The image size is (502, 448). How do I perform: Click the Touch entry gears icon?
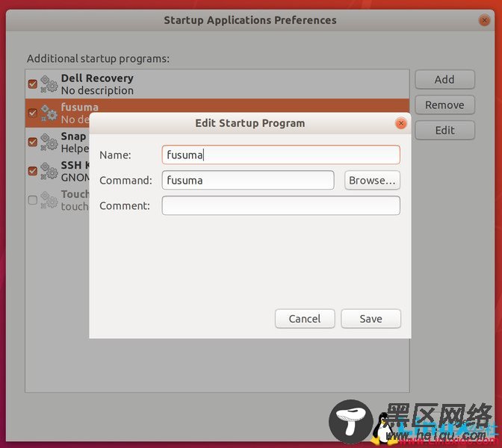[x=49, y=200]
